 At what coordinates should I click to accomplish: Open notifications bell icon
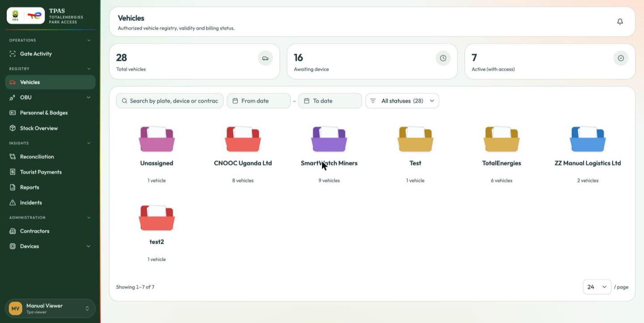(620, 21)
